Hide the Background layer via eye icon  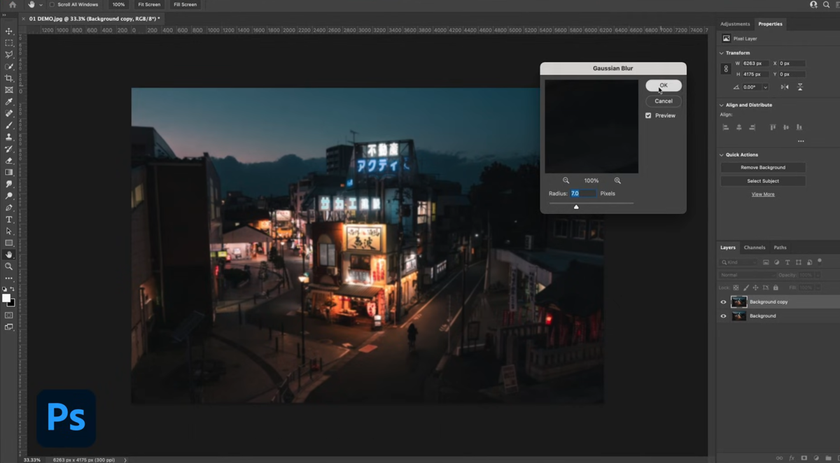coord(723,316)
